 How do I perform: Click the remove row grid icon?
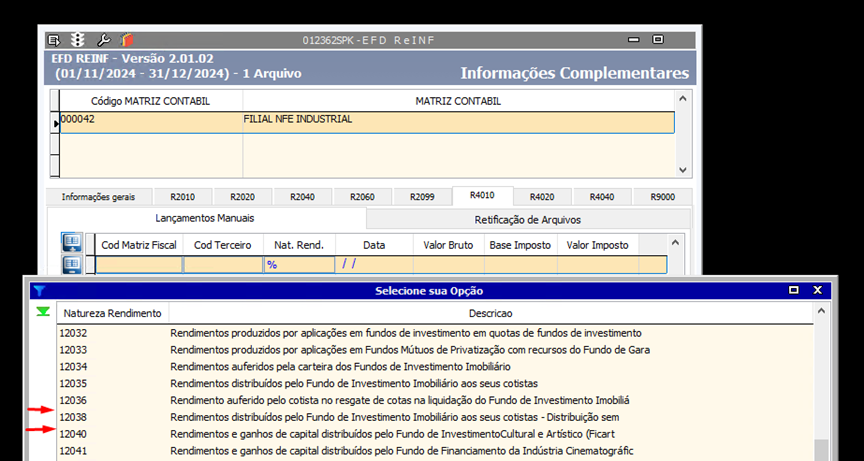point(72,265)
